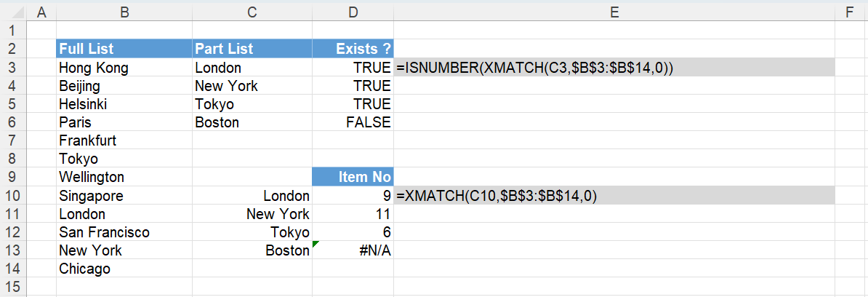Select row 7 header
Viewport: 868px width, 297px height.
tap(14, 140)
